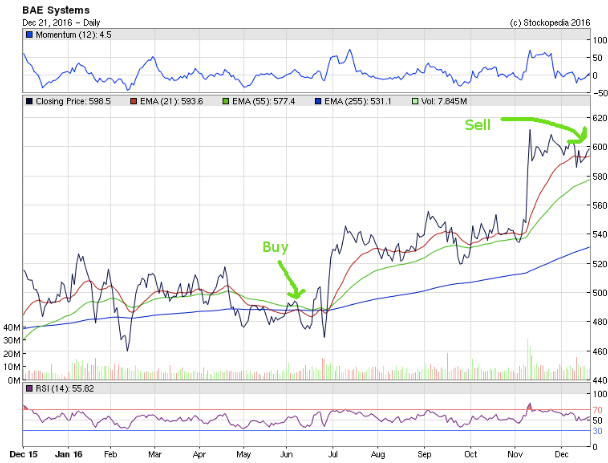Click the 'Nov' x-axis label
Image resolution: width=608 pixels, height=463 pixels.
click(x=515, y=454)
